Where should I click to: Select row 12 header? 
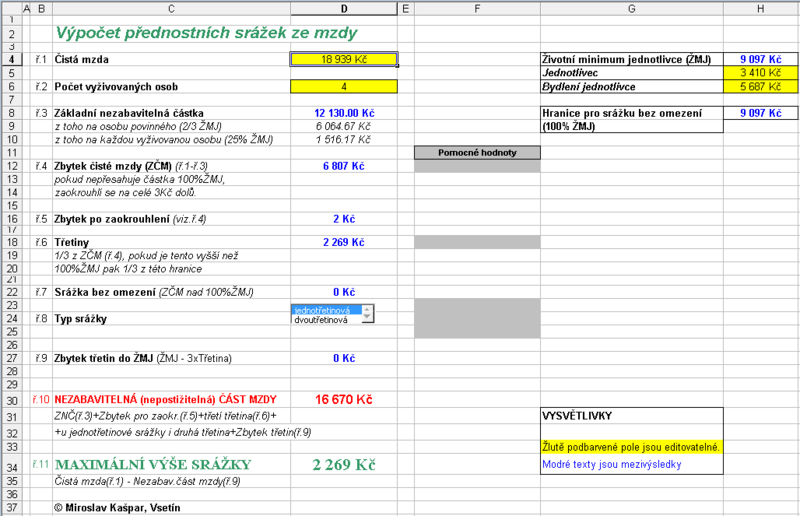coord(12,166)
